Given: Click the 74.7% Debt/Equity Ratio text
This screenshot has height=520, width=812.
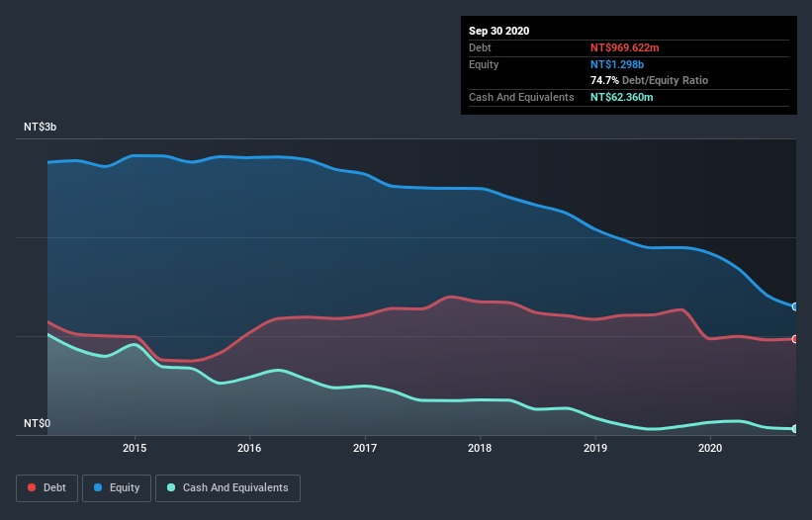Looking at the screenshot, I should 650,81.
